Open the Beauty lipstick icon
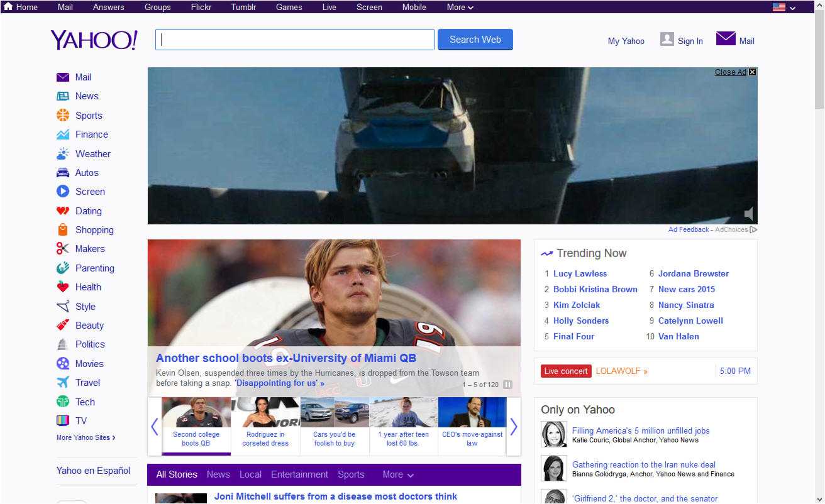825x504 pixels. pyautogui.click(x=63, y=326)
